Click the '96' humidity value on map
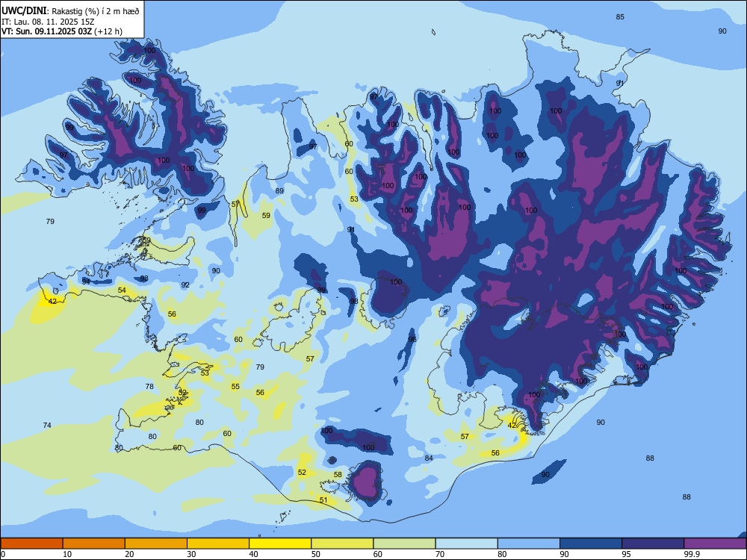Screen dimensions: 747x560 point(412,339)
